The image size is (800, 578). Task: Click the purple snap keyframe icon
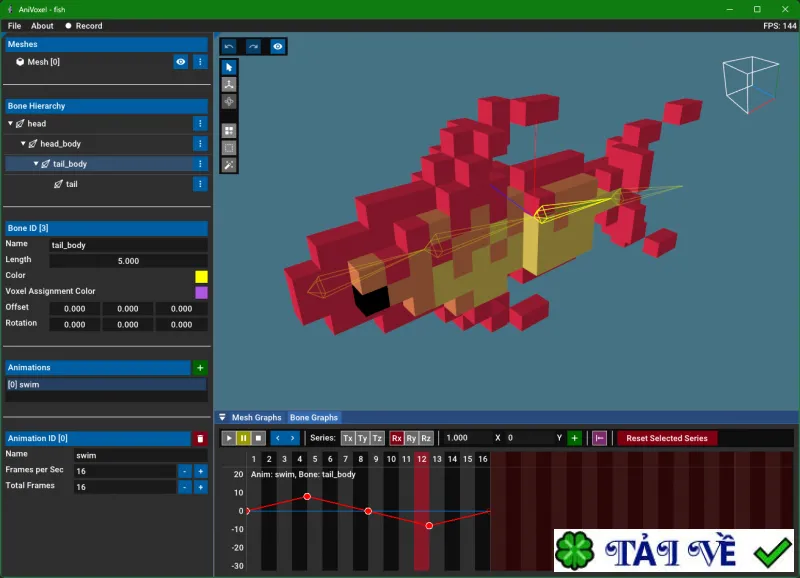[599, 438]
